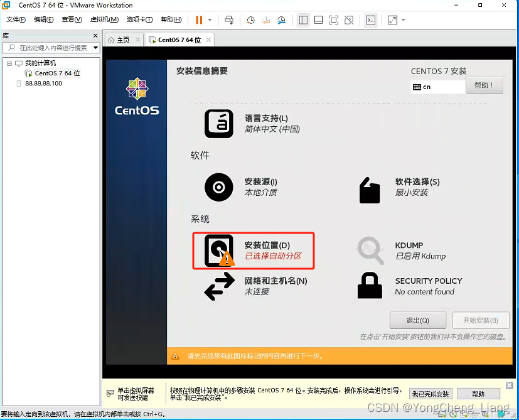The image size is (519, 420).
Task: Click the No content found text
Action: 424,292
